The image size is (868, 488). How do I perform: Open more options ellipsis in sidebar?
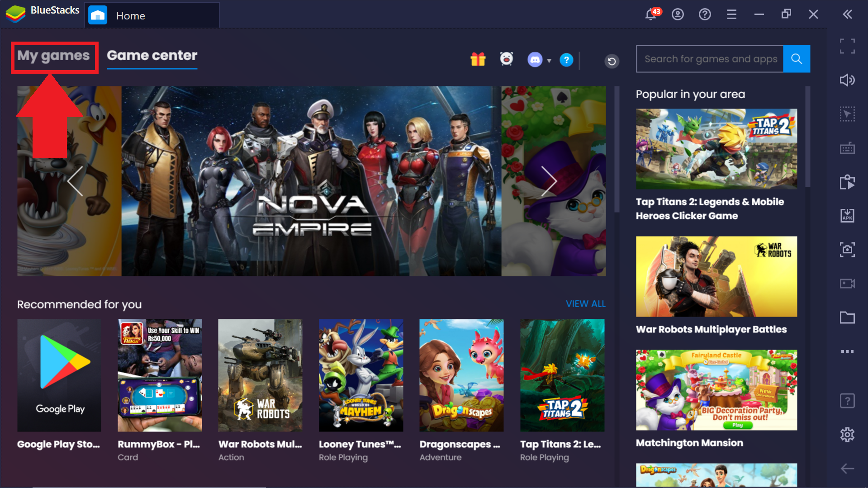847,351
